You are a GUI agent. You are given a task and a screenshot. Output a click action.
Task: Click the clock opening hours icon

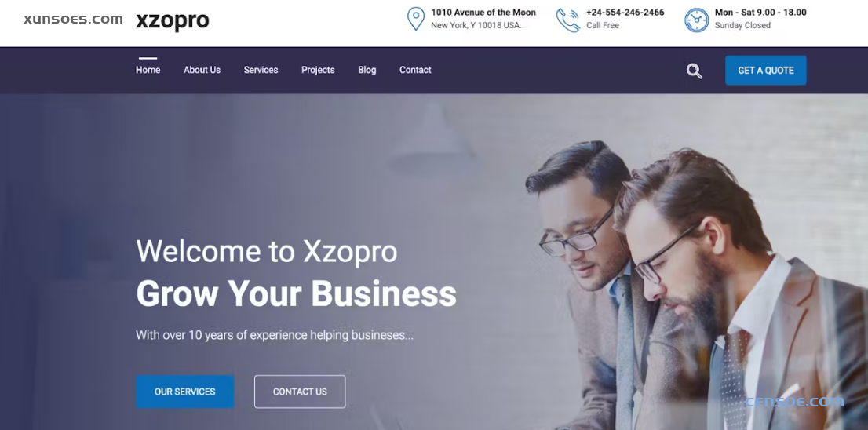point(696,20)
